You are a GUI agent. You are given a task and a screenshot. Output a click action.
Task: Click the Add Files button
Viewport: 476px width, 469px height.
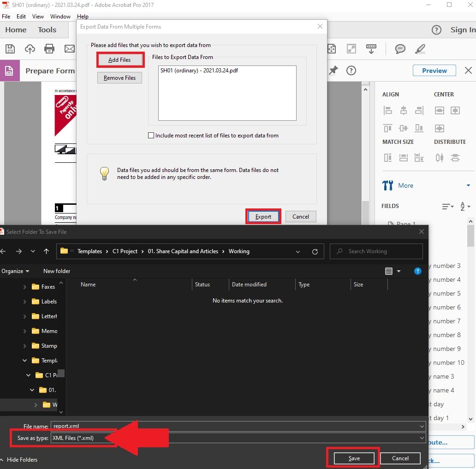[x=119, y=60]
